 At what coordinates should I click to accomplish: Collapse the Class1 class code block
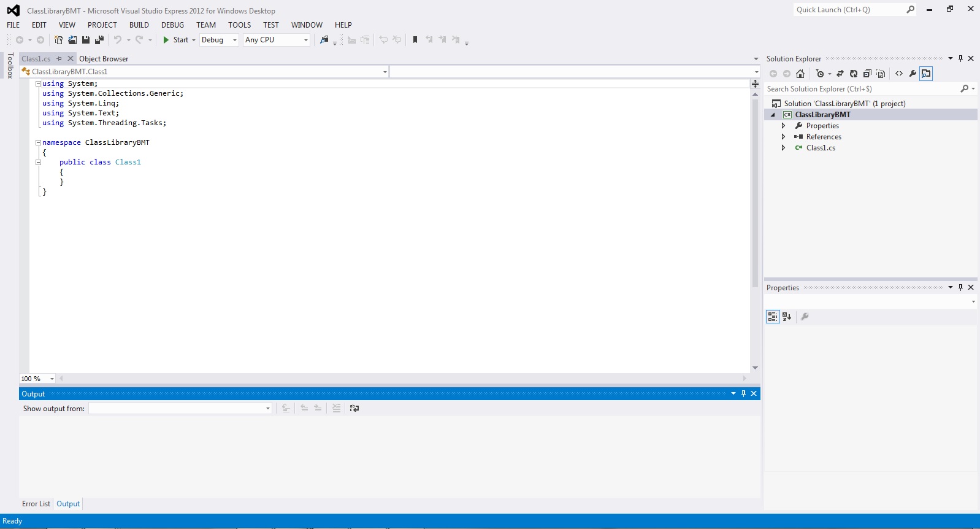click(x=38, y=162)
